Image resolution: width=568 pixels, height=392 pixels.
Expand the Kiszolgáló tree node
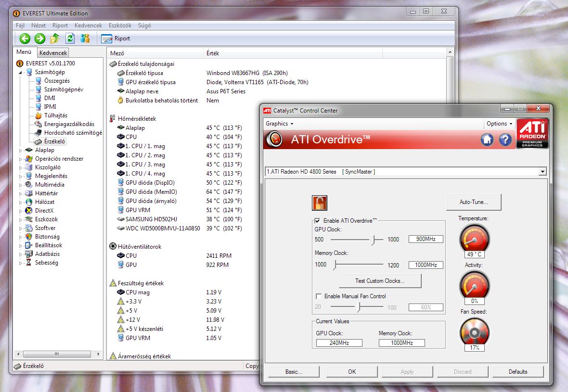pyautogui.click(x=20, y=167)
